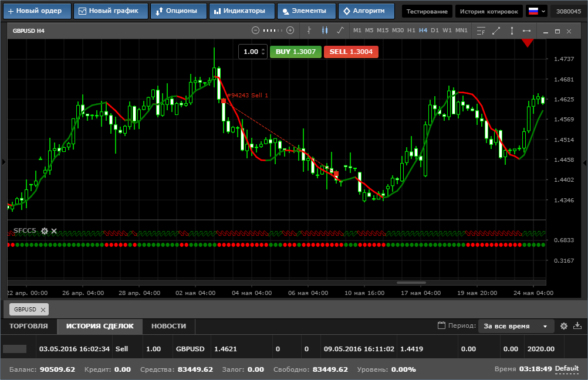Open trade history settings gear
Screen dimensions: 588x380
(563, 326)
